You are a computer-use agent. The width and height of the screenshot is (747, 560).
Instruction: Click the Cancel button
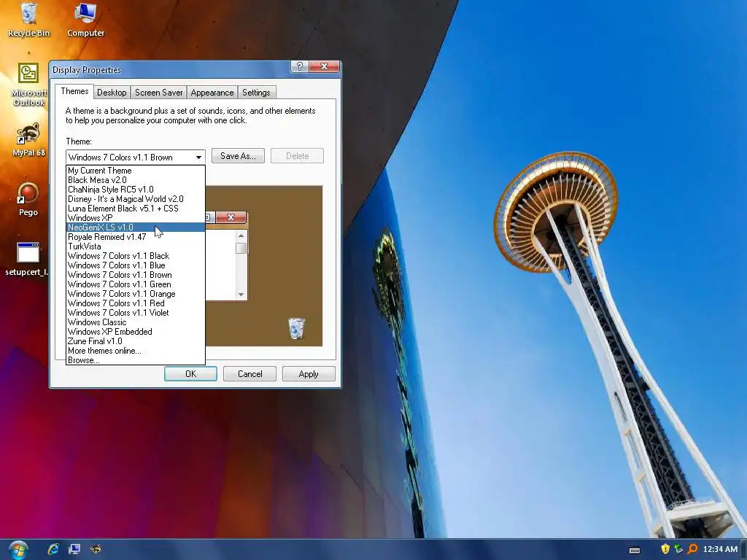[249, 374]
